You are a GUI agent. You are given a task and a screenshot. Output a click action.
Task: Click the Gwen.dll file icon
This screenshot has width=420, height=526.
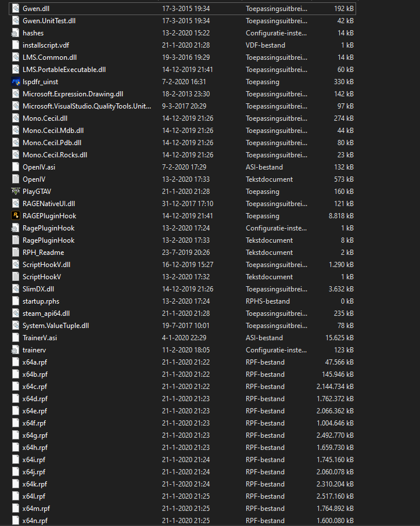click(x=16, y=8)
